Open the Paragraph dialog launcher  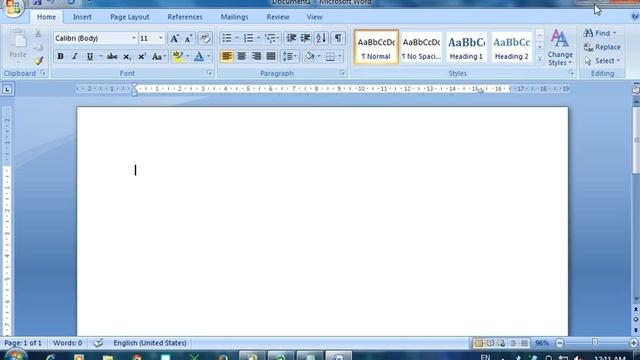pos(342,73)
